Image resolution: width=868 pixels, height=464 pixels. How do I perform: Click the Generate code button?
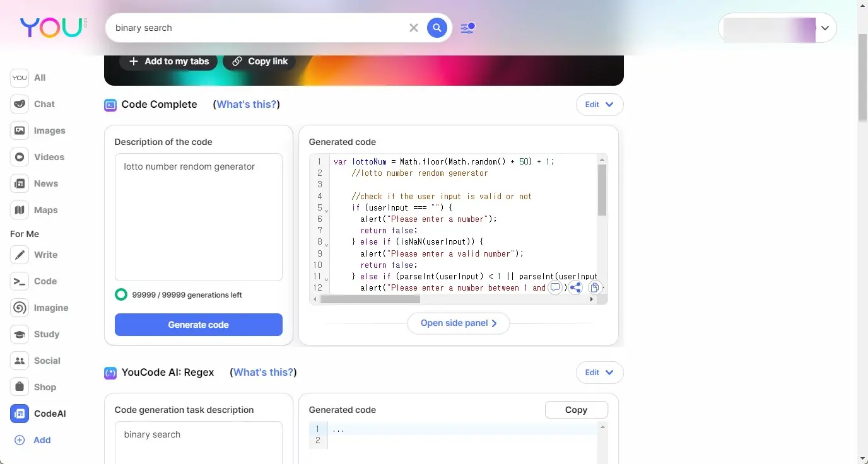[199, 325]
